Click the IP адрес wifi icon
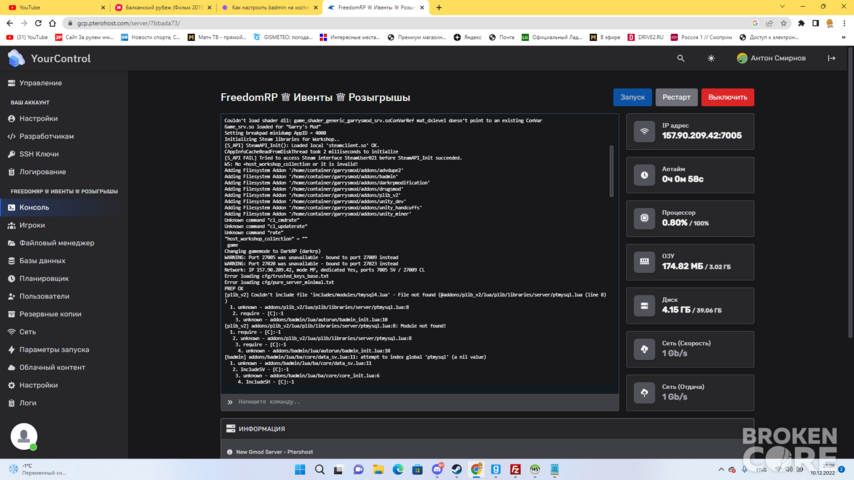The image size is (854, 480). pos(644,131)
